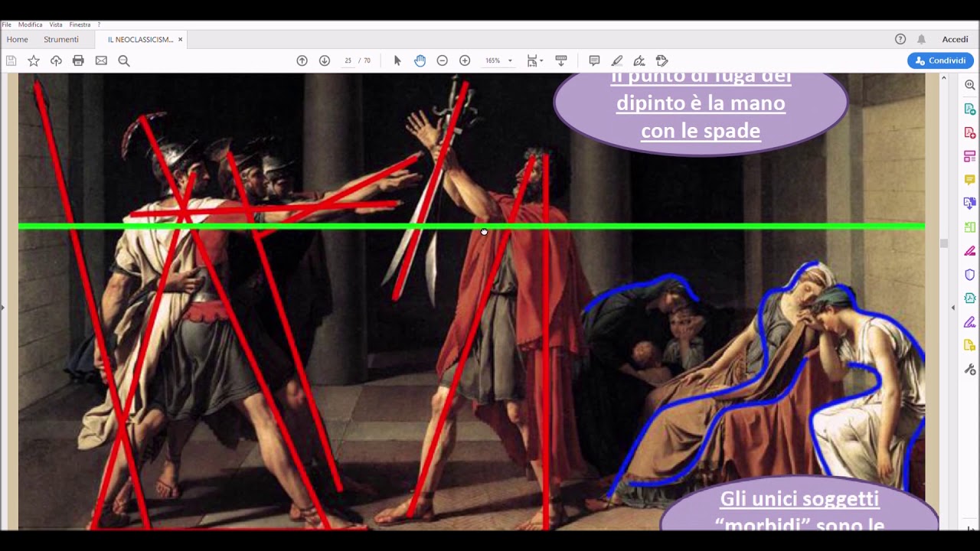Screen dimensions: 980x551
Task: Add a comment note icon
Action: tap(594, 60)
